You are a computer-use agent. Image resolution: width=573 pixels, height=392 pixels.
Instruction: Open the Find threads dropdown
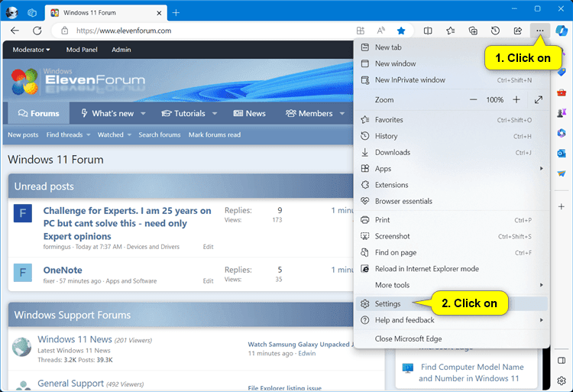pyautogui.click(x=68, y=134)
